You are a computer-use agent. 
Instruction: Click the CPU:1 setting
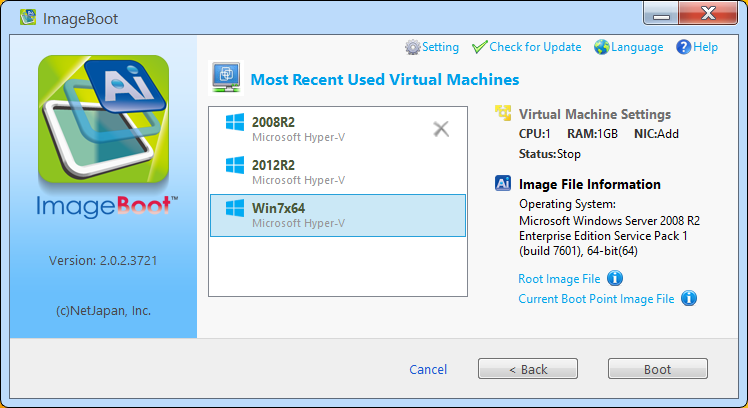(x=535, y=134)
